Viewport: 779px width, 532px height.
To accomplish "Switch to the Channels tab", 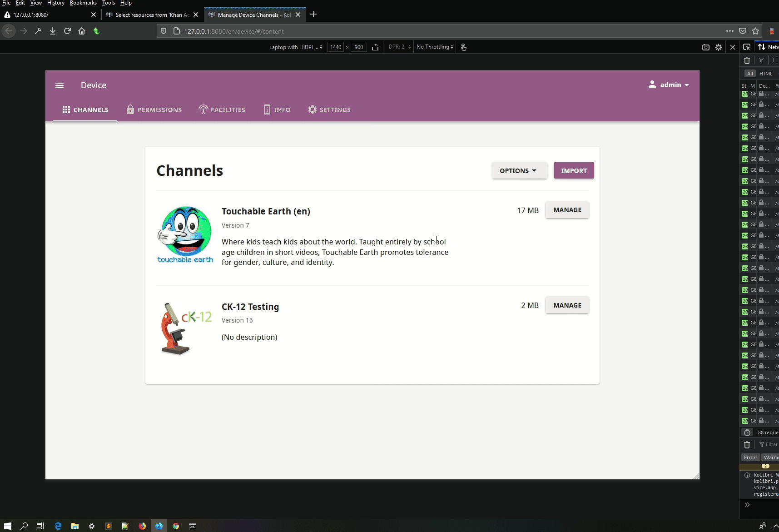I will (x=85, y=110).
